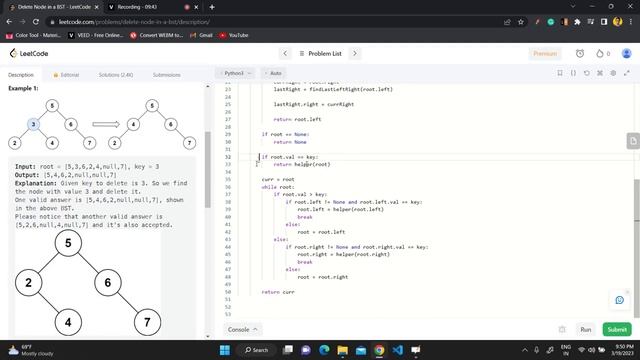
Task: Select the Delete Node in a BST tab
Action: click(53, 7)
